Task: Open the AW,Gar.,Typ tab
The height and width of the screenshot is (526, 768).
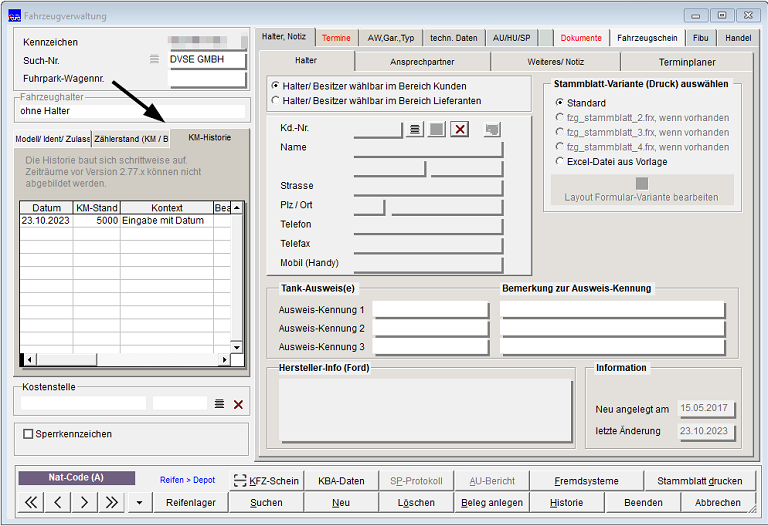Action: pyautogui.click(x=390, y=38)
